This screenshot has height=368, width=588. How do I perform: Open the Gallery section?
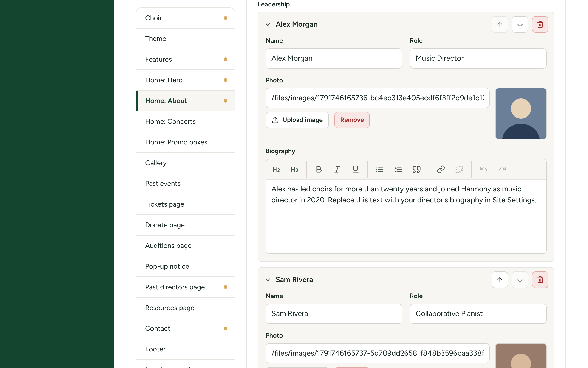point(186,163)
